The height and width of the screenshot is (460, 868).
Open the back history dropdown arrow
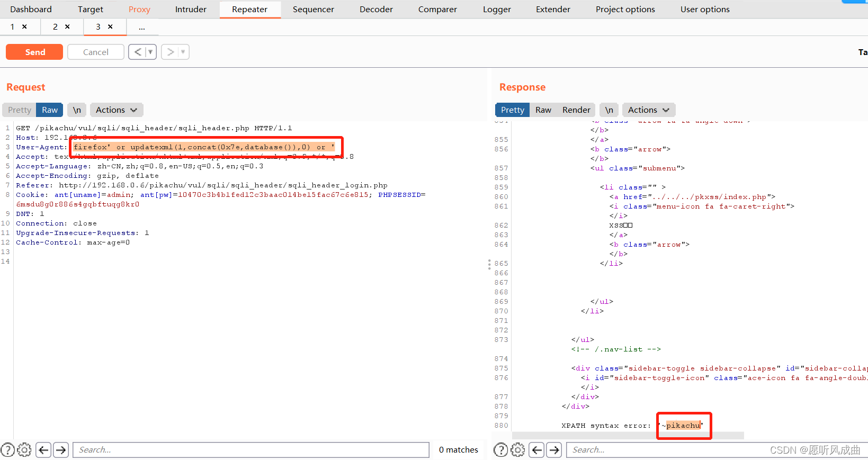pos(151,52)
